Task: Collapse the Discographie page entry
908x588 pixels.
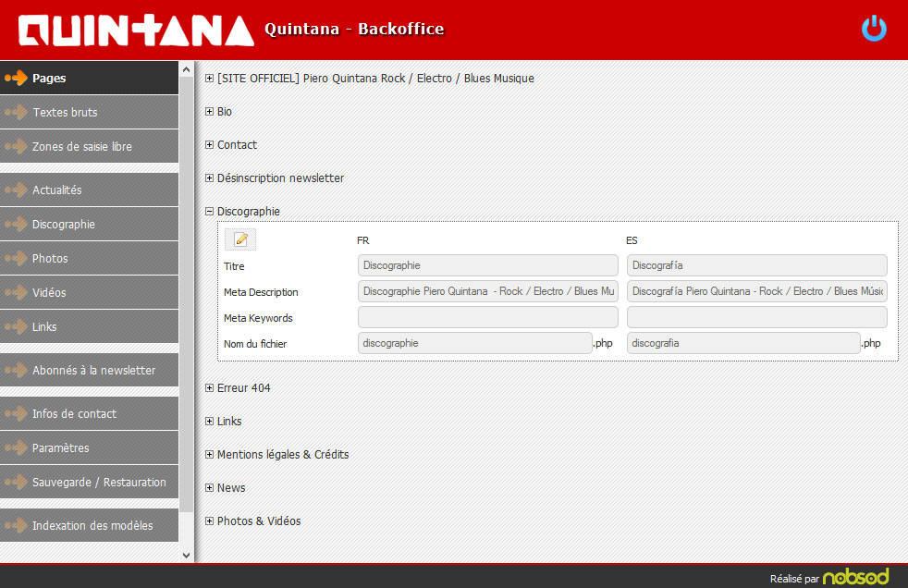Action: tap(210, 211)
